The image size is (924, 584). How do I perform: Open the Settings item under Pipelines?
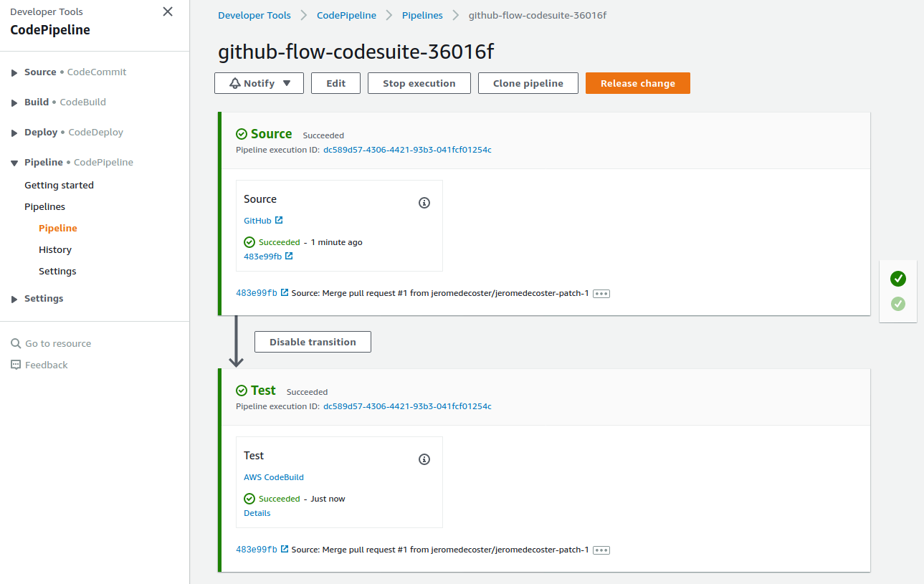(x=57, y=271)
